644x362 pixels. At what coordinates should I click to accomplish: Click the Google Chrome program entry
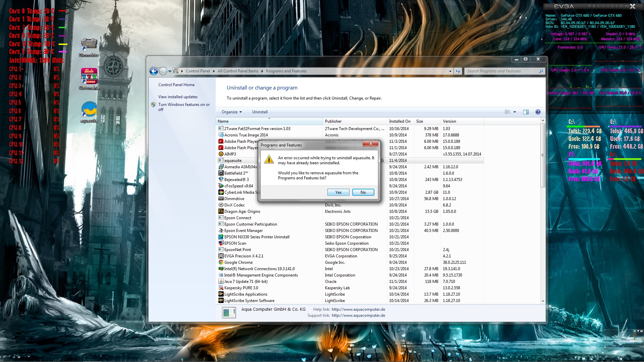coord(238,262)
